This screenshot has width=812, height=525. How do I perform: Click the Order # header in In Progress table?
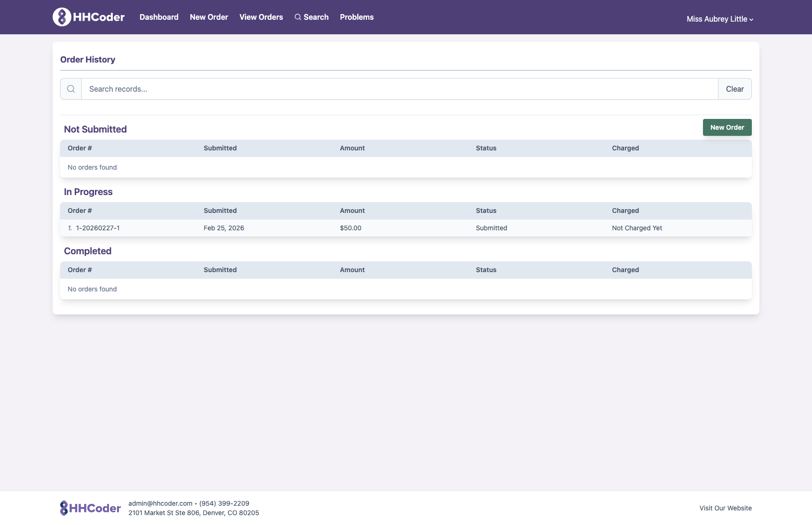coord(79,211)
